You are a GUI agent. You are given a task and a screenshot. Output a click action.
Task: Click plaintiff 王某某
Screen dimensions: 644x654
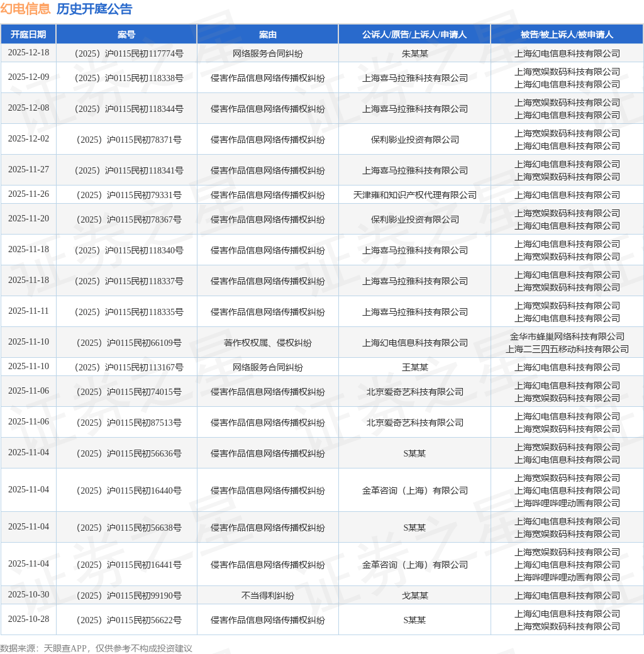(x=414, y=367)
